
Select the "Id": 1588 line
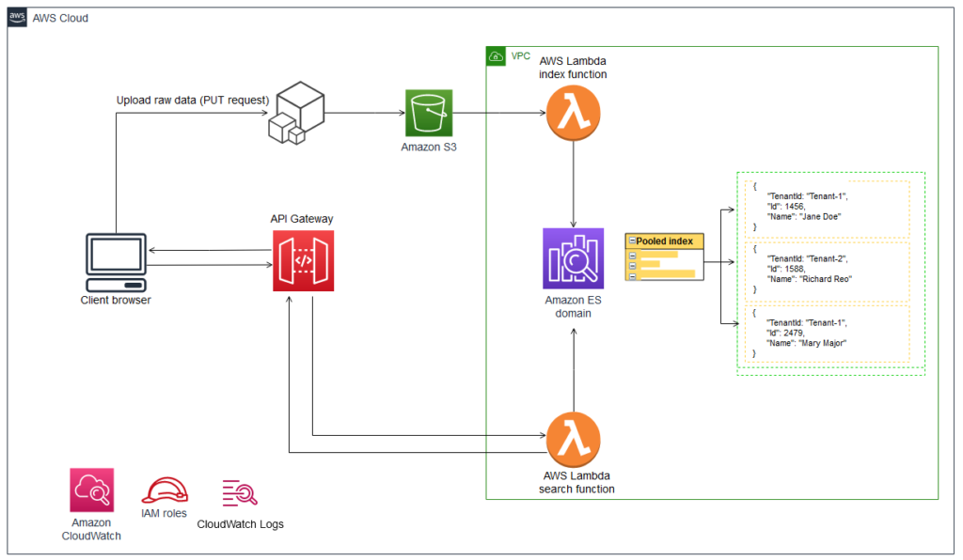[x=786, y=269]
